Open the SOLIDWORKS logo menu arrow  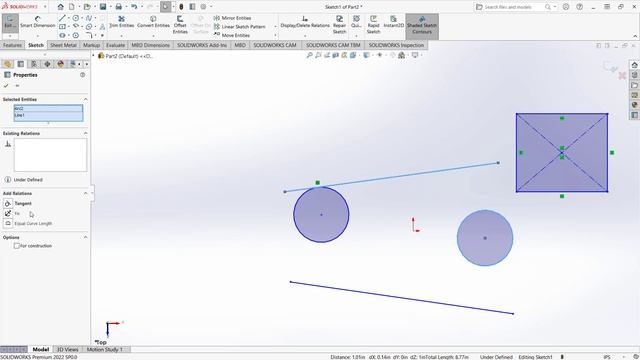(45, 7)
